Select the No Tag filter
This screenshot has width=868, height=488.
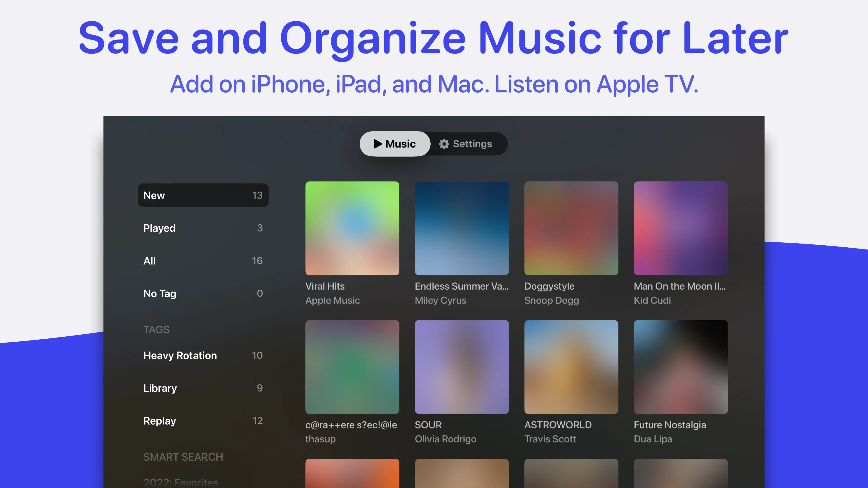coord(203,293)
